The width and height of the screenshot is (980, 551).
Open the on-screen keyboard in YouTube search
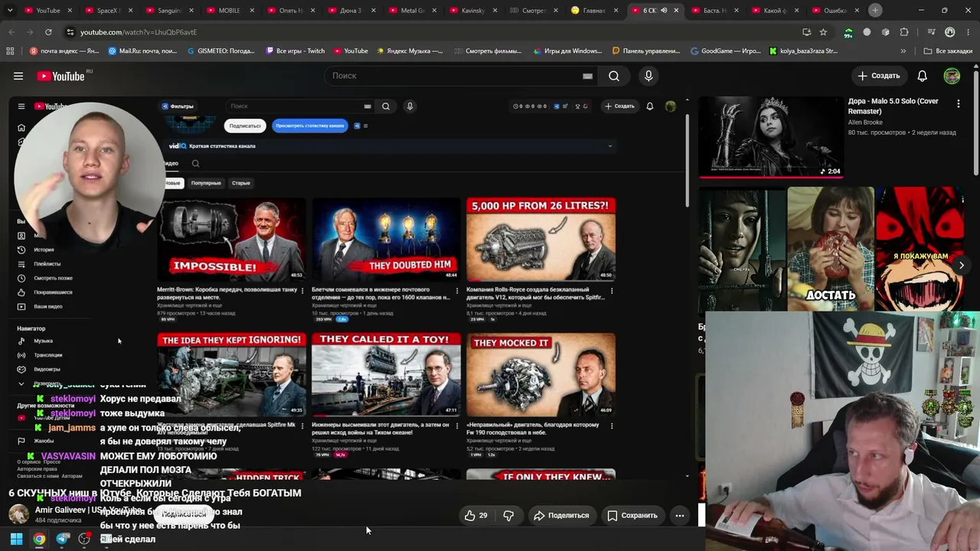pos(587,76)
